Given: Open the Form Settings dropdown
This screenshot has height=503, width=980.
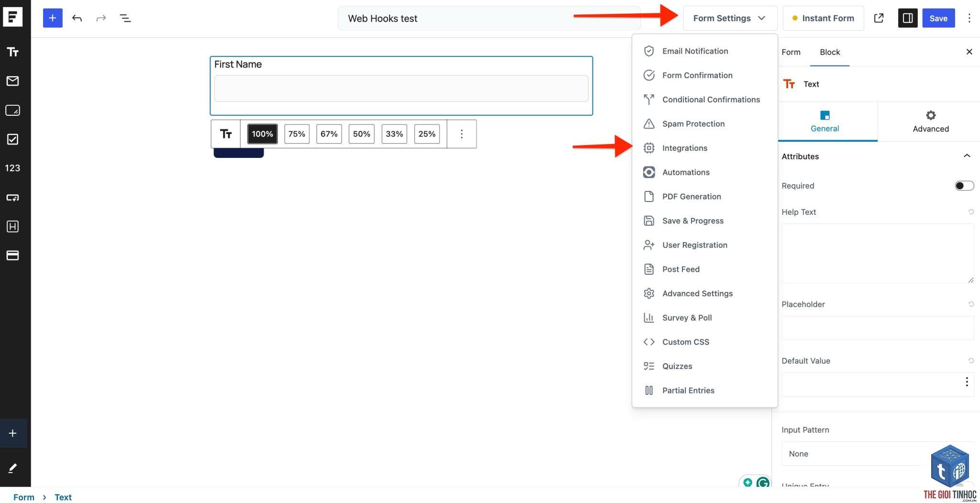Looking at the screenshot, I should 730,18.
